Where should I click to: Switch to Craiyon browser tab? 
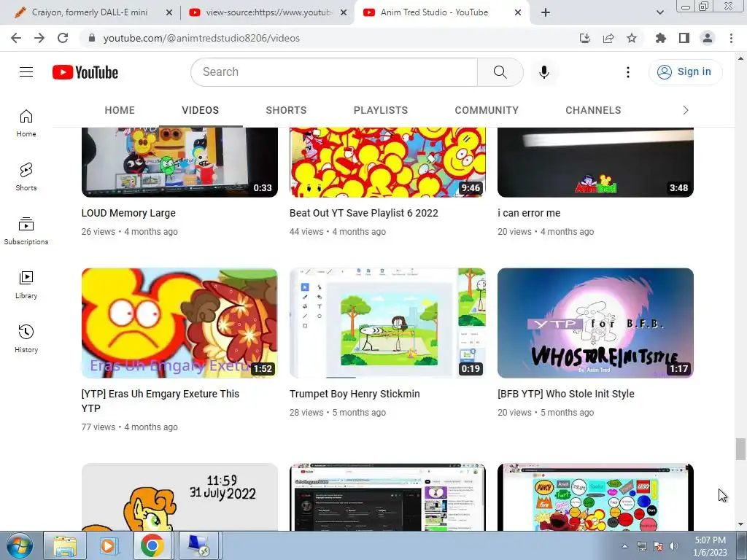pyautogui.click(x=90, y=12)
